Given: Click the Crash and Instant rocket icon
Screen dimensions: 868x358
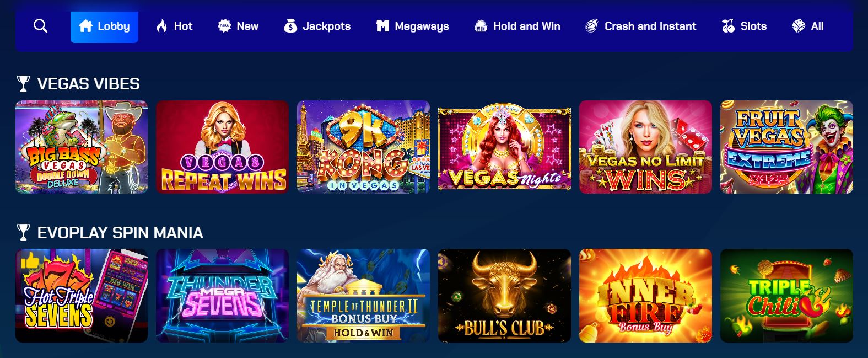Looking at the screenshot, I should tap(591, 26).
